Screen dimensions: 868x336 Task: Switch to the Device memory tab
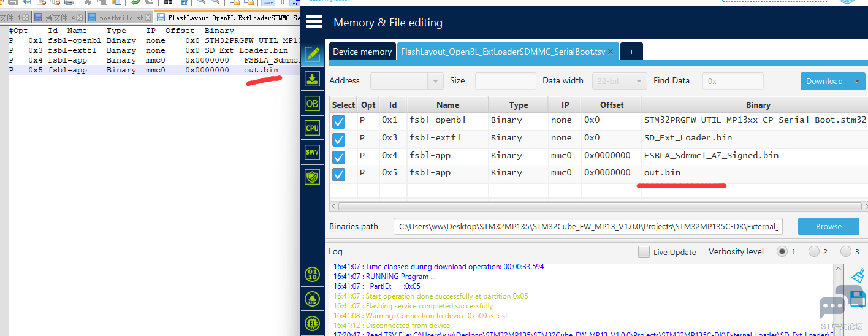tap(362, 52)
